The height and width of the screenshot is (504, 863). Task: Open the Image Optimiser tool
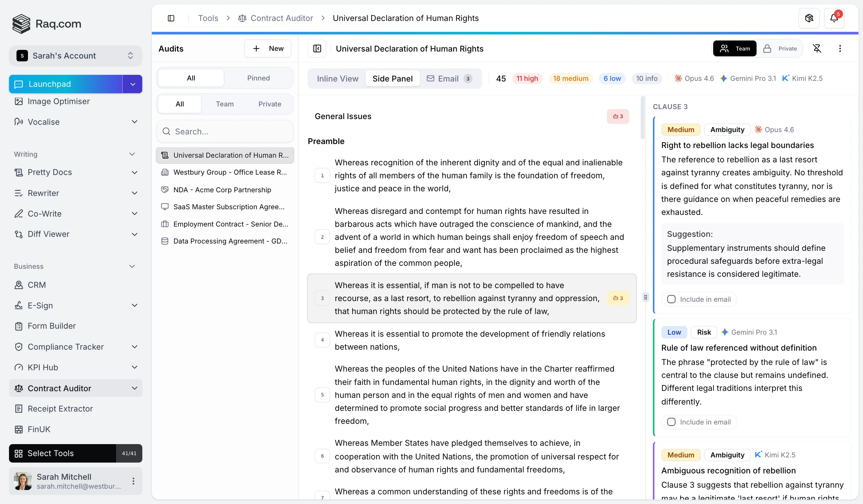pyautogui.click(x=58, y=101)
